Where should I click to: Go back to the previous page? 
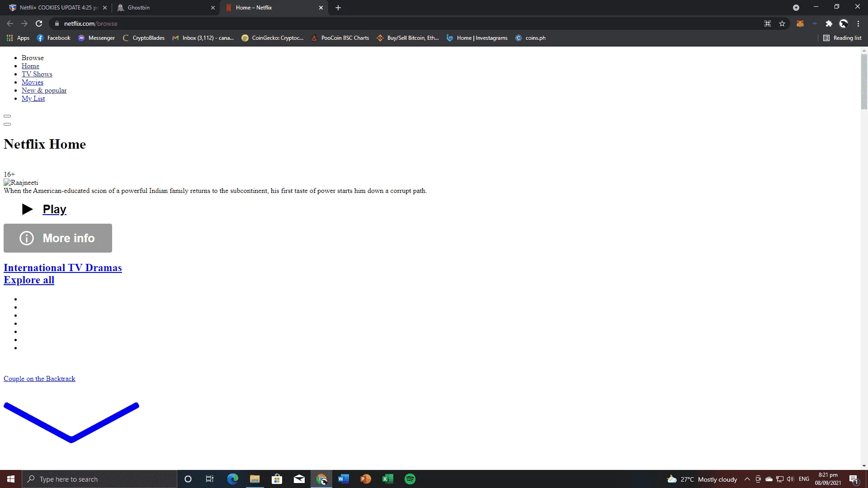[10, 23]
